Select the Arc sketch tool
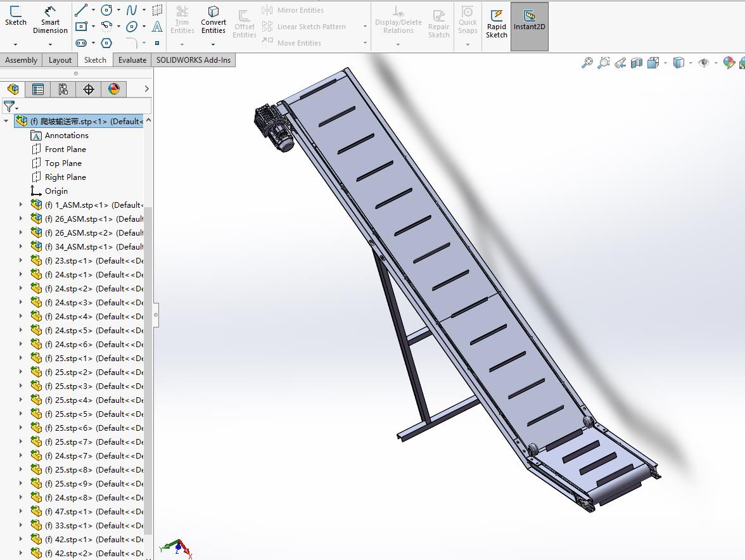745x560 pixels. click(x=107, y=26)
